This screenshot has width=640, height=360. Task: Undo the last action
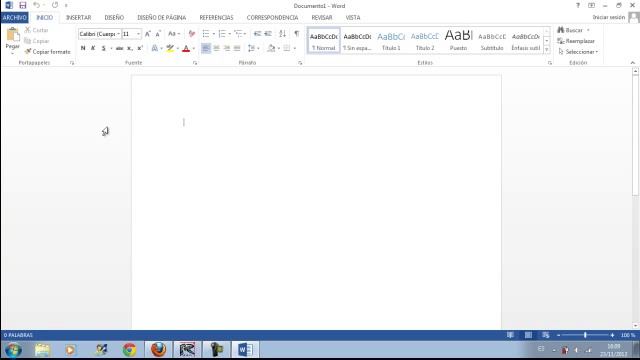(x=36, y=5)
